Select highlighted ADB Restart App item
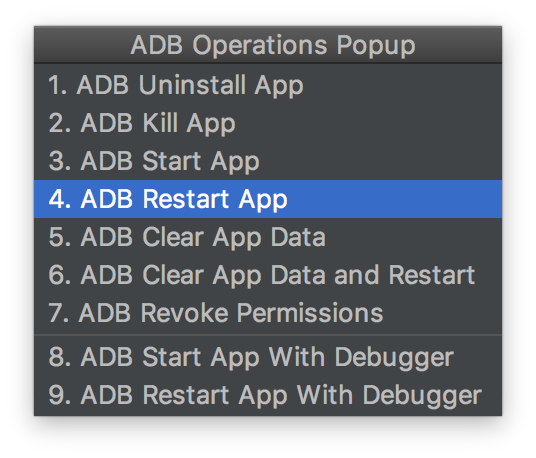Image resolution: width=536 pixels, height=458 pixels. [x=268, y=199]
